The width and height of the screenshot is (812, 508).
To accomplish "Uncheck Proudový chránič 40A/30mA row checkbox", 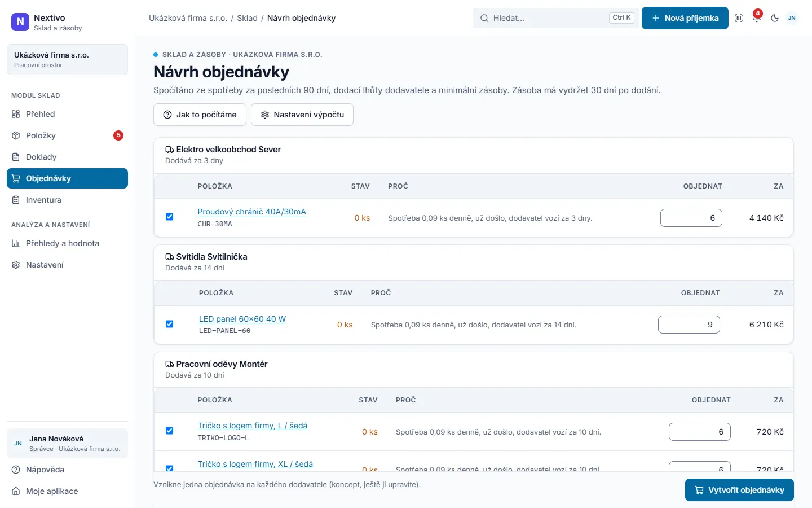I will pos(169,217).
